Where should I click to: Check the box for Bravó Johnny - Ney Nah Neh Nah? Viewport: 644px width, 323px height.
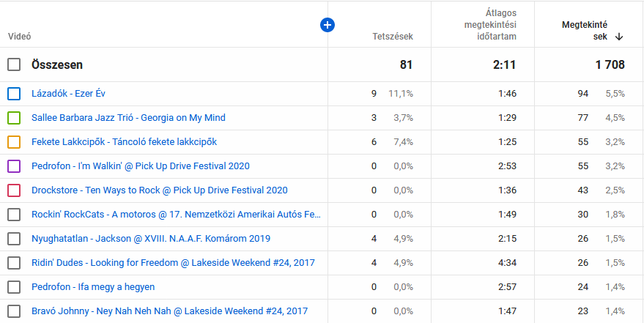pos(14,311)
